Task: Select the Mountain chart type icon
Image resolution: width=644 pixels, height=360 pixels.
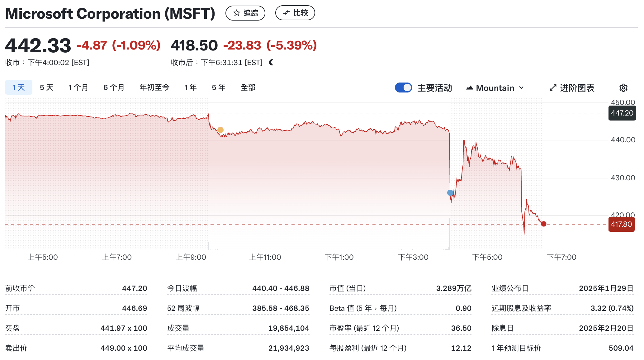Action: point(470,88)
